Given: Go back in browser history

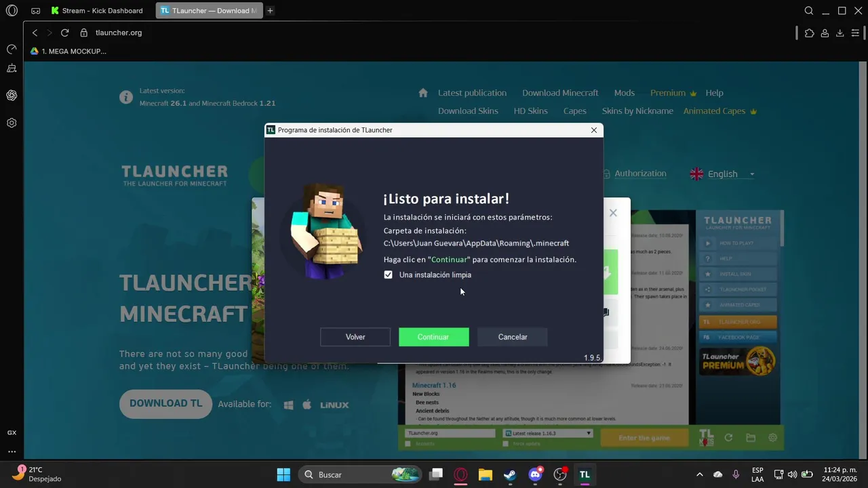Looking at the screenshot, I should click(x=35, y=33).
